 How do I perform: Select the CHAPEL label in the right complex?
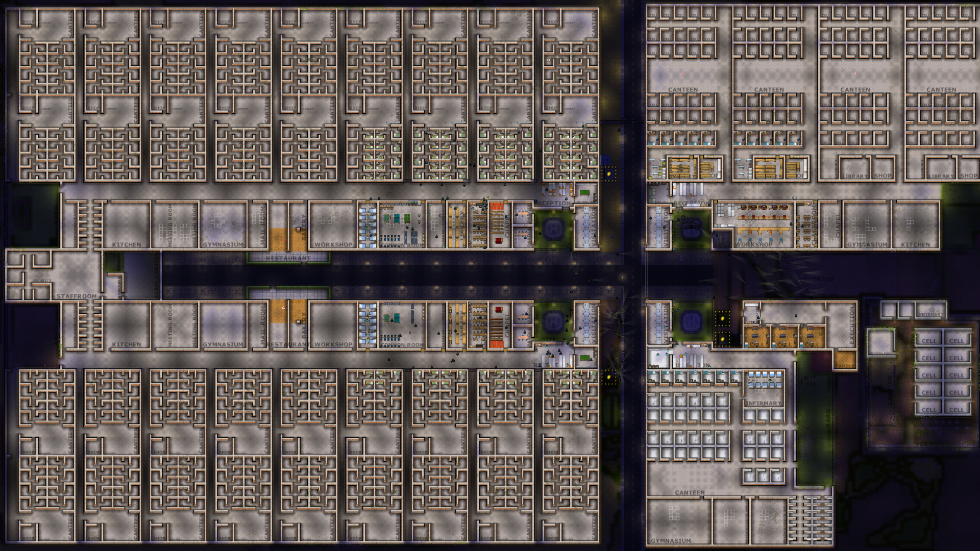coord(838,226)
